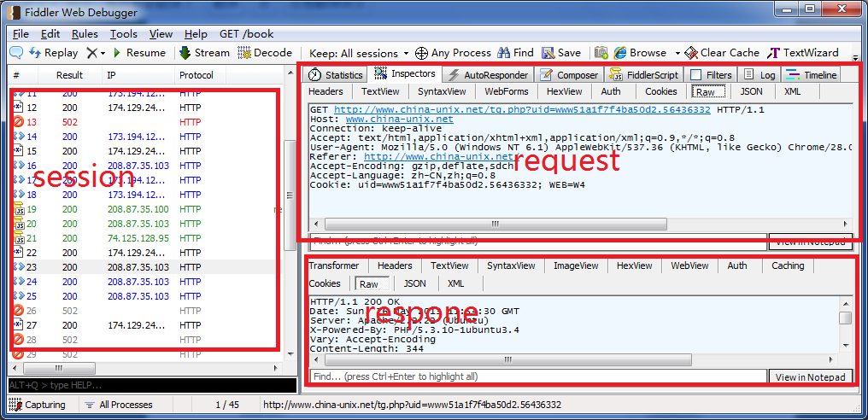The height and width of the screenshot is (420, 868).
Task: Replay the selected sessions
Action: coord(53,53)
